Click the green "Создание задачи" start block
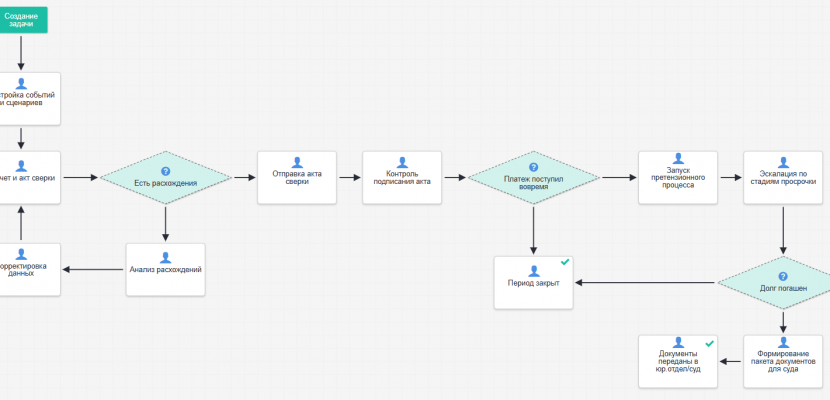The width and height of the screenshot is (830, 400). click(21, 21)
